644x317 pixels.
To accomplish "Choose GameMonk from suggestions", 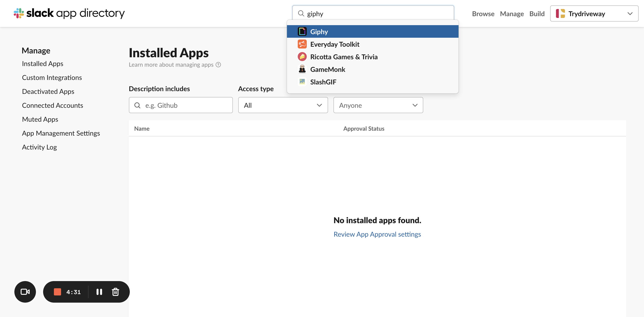I will click(373, 69).
